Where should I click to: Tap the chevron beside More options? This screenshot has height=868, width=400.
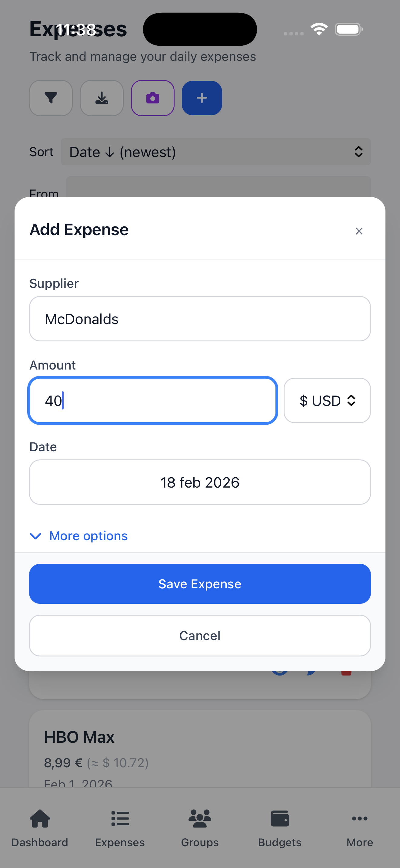(35, 536)
